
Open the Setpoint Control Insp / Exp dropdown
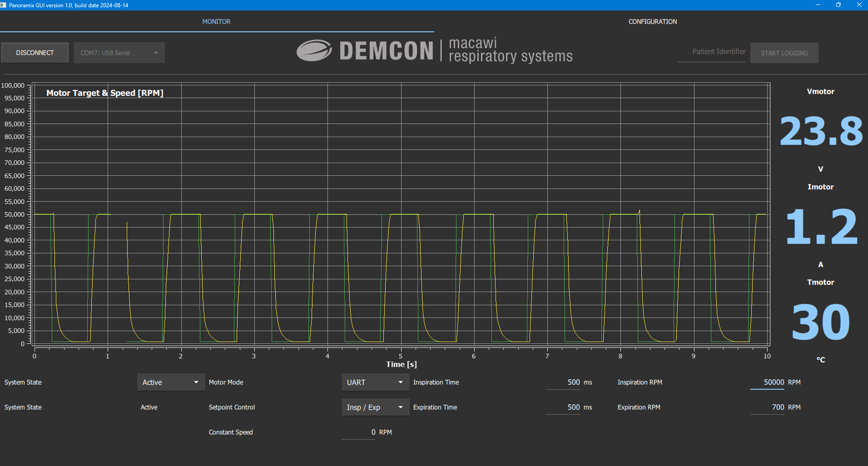tap(374, 407)
